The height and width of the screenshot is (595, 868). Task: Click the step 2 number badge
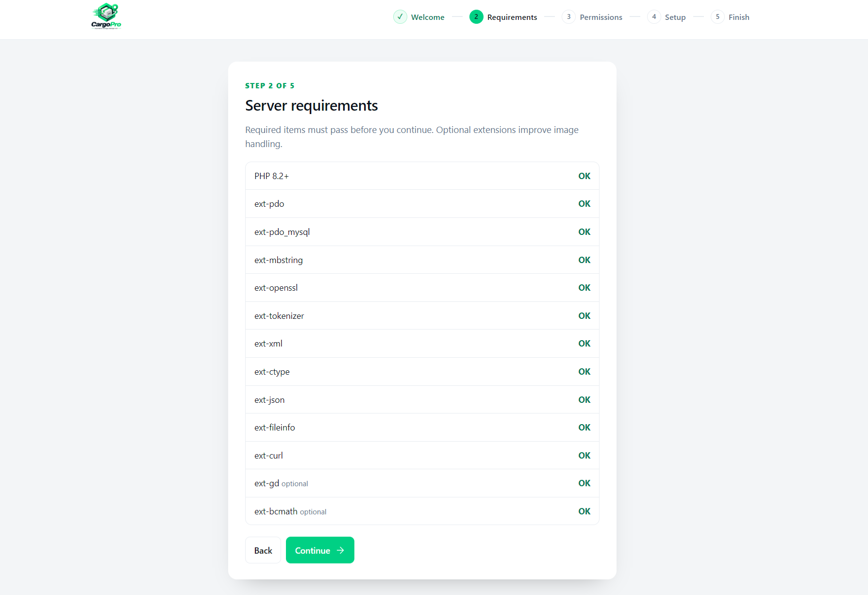tap(476, 17)
